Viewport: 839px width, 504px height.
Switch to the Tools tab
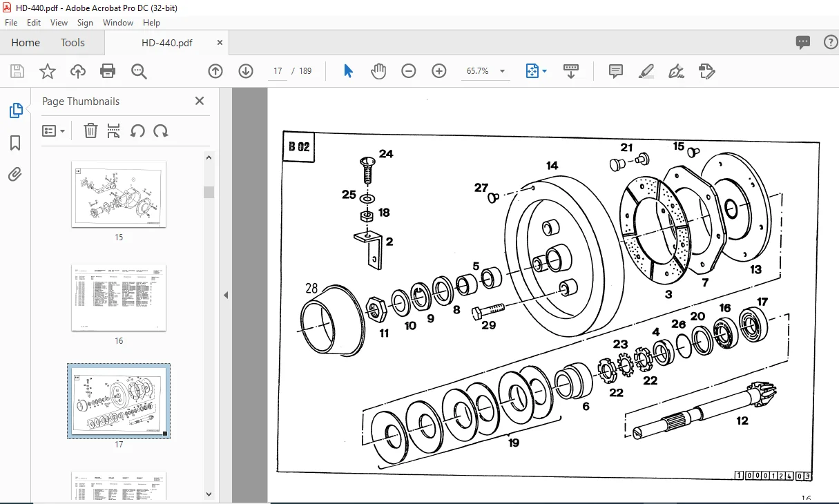[x=73, y=43]
